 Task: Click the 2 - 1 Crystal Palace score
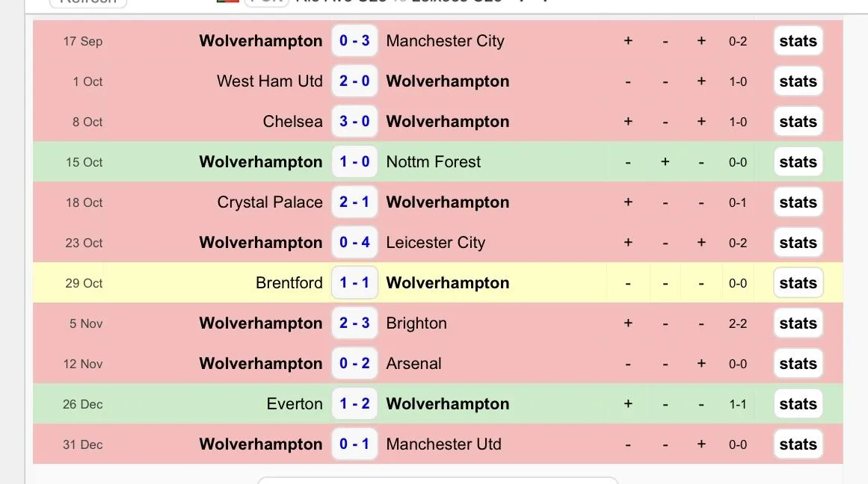click(354, 202)
